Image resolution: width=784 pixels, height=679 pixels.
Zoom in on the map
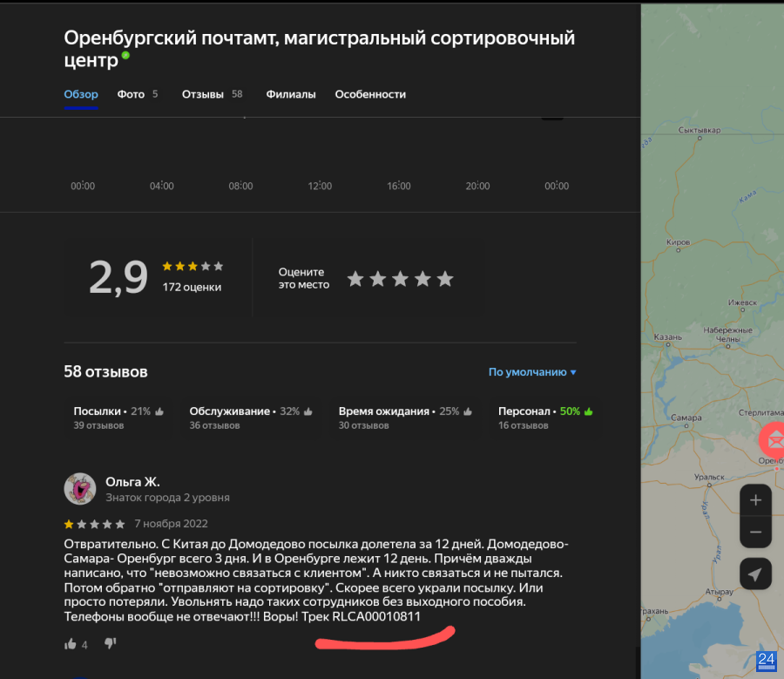click(755, 499)
